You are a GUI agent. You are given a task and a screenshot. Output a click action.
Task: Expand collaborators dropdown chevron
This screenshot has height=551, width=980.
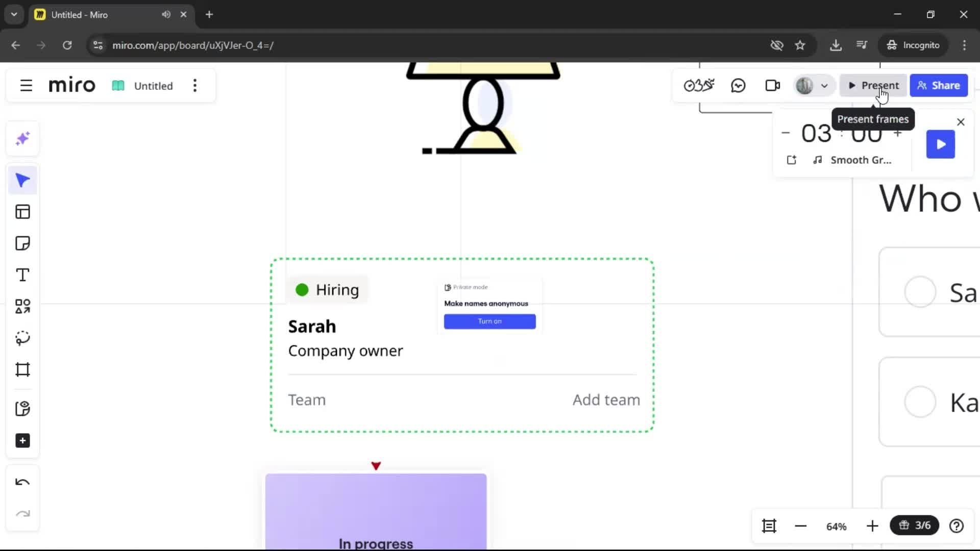[x=824, y=86]
